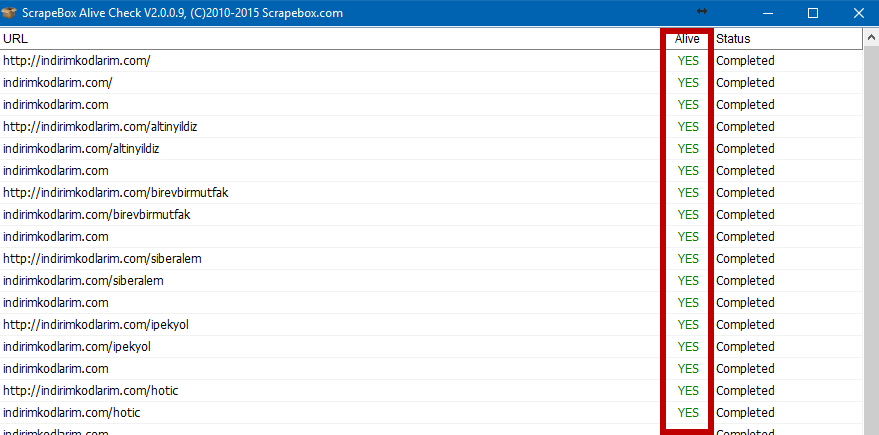Click Completed for http://indirimkodlarim.com/siberalem

coord(745,259)
